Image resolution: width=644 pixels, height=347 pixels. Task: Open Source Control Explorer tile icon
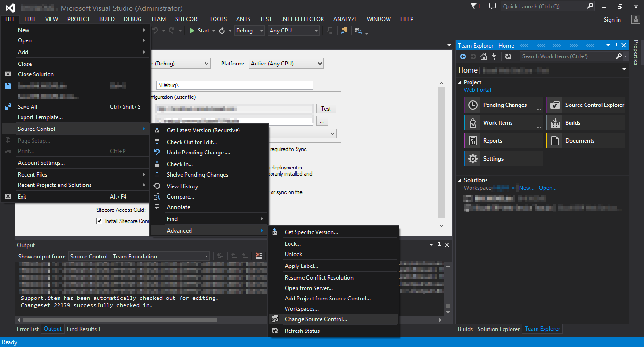point(555,105)
